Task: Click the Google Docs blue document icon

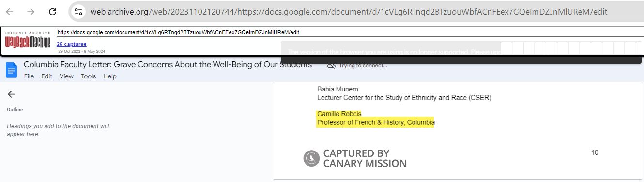Action: [x=11, y=70]
